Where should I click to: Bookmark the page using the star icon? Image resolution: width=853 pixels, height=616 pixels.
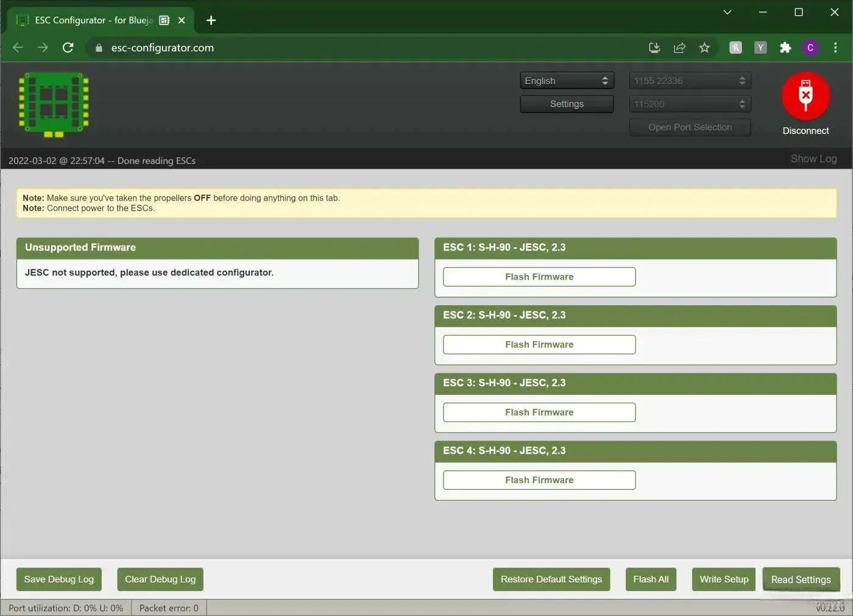coord(704,48)
